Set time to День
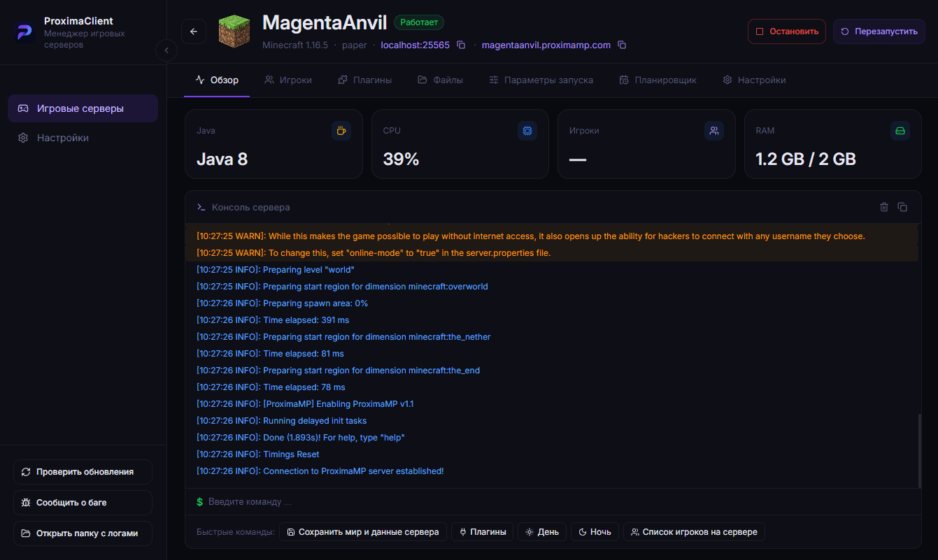The width and height of the screenshot is (938, 560). pyautogui.click(x=542, y=532)
